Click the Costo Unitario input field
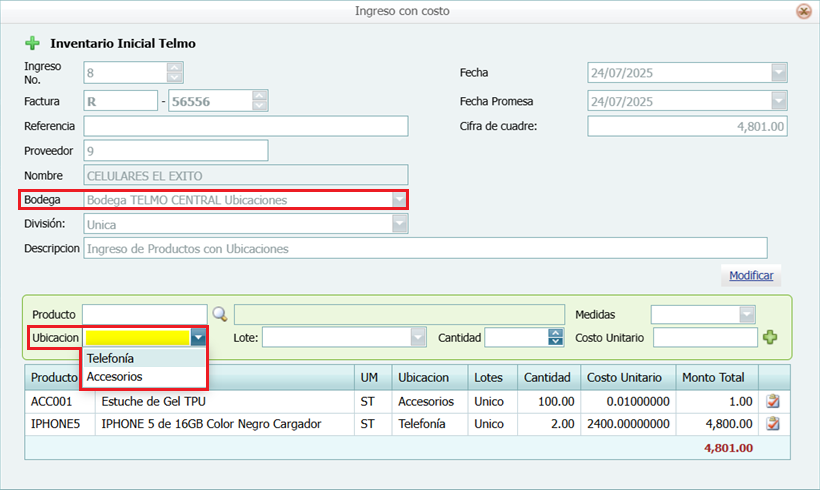 click(x=704, y=338)
